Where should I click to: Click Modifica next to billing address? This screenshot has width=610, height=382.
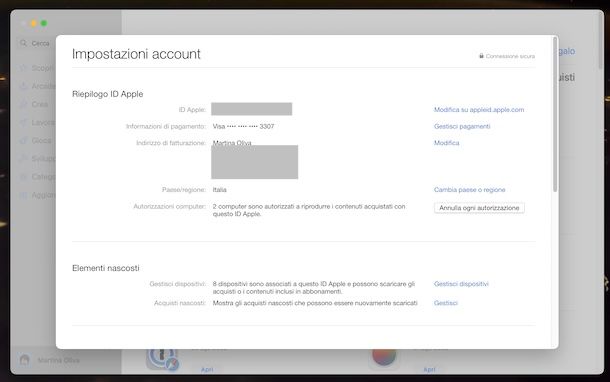(x=446, y=143)
